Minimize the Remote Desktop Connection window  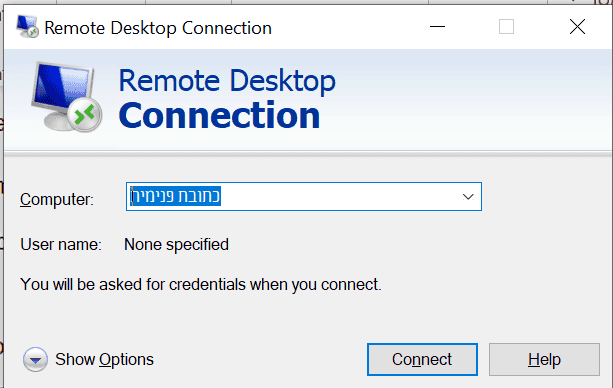(x=437, y=27)
